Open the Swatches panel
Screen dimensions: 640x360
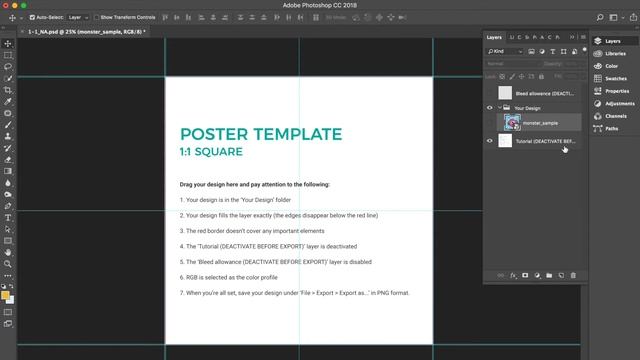pos(615,78)
